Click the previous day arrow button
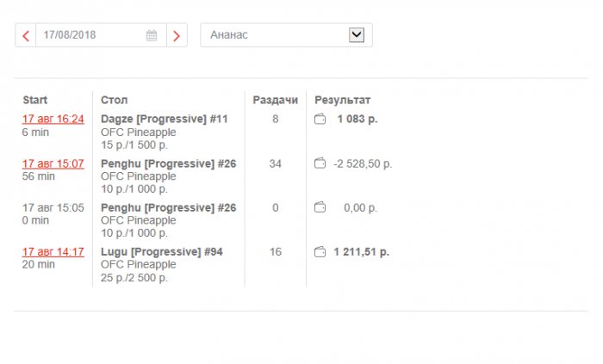 tap(26, 35)
